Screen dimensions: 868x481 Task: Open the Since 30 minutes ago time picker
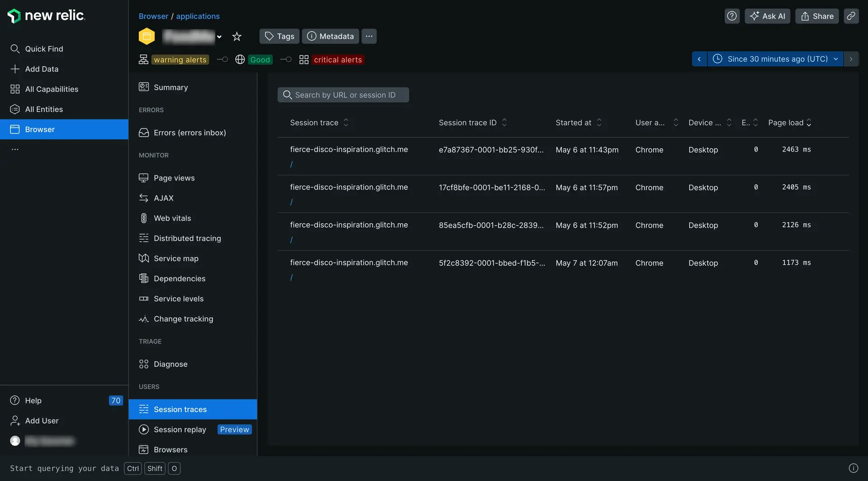point(775,59)
